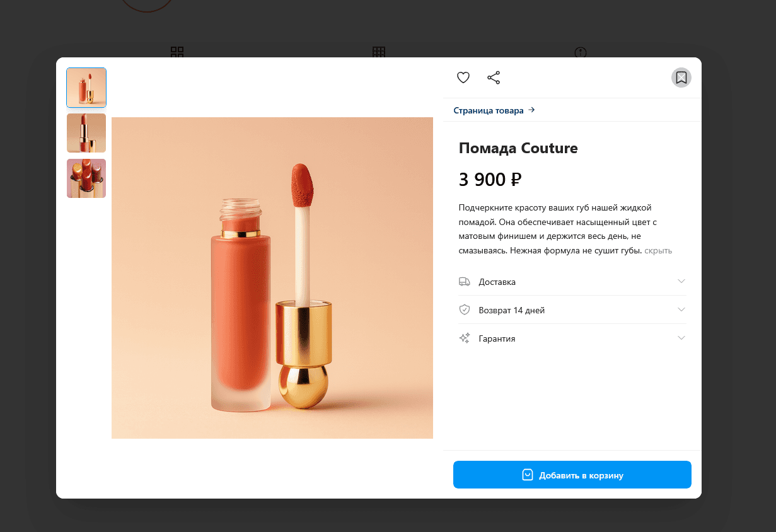Select the small grid view icon up top
Image resolution: width=776 pixels, height=532 pixels.
[177, 53]
